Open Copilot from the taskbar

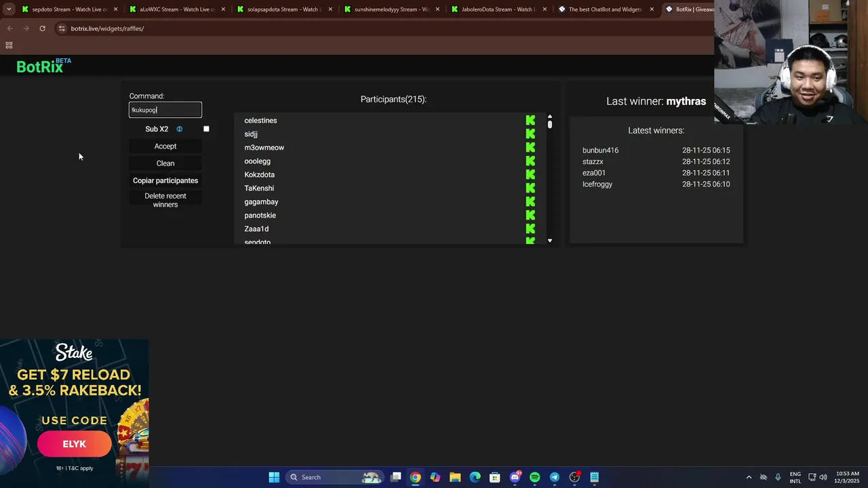pos(435,477)
